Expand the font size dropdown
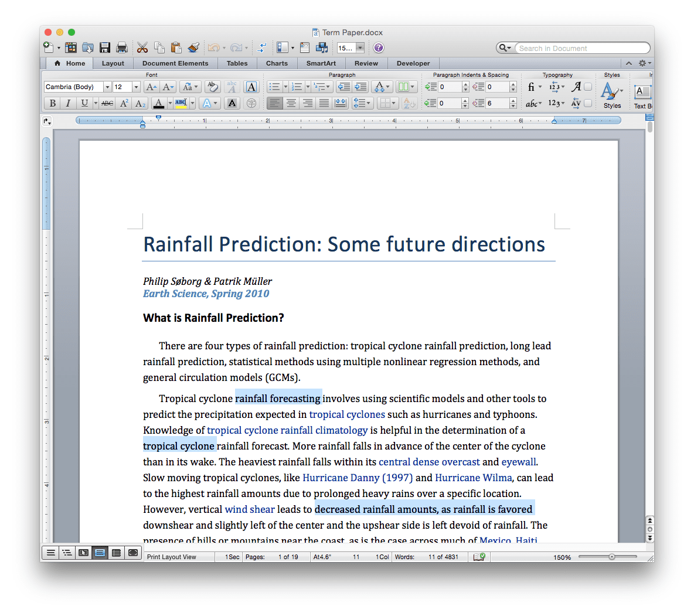694x616 pixels. click(x=136, y=87)
